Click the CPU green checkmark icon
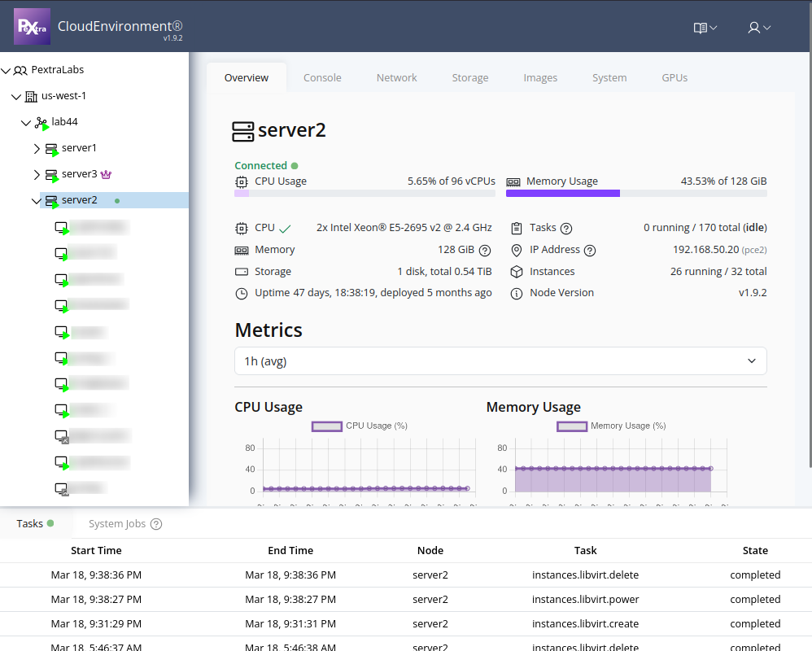Image resolution: width=812 pixels, height=651 pixels. tap(285, 229)
